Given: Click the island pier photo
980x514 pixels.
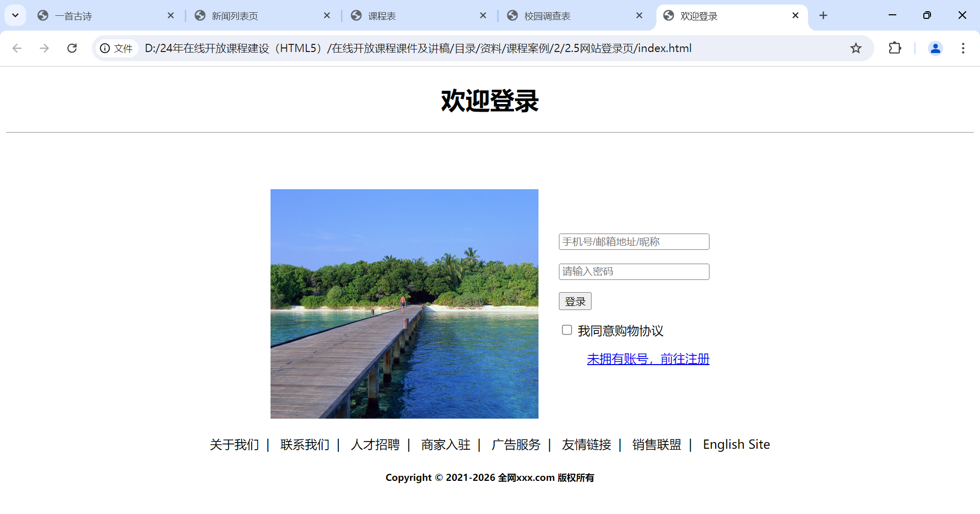Looking at the screenshot, I should pos(404,304).
